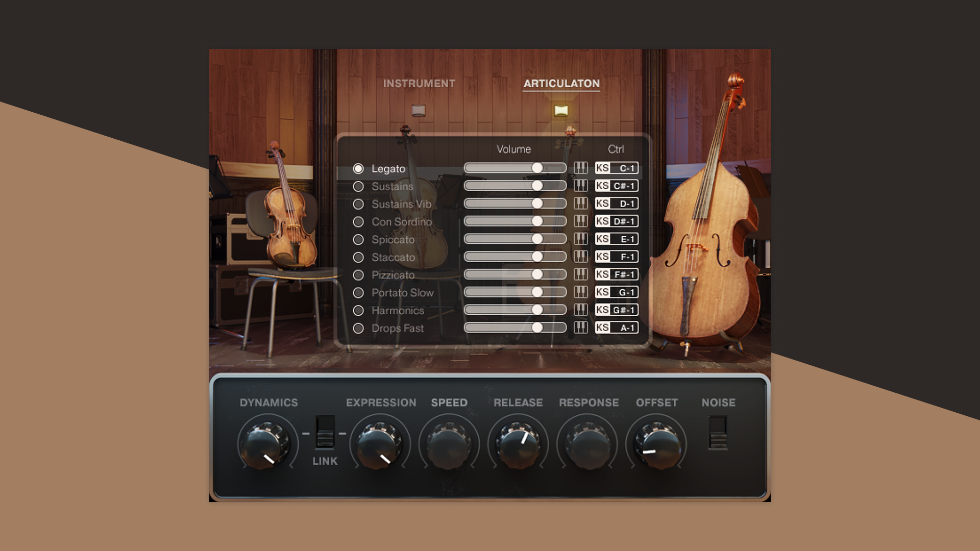Select the Spiccato articulation radio button

[359, 239]
